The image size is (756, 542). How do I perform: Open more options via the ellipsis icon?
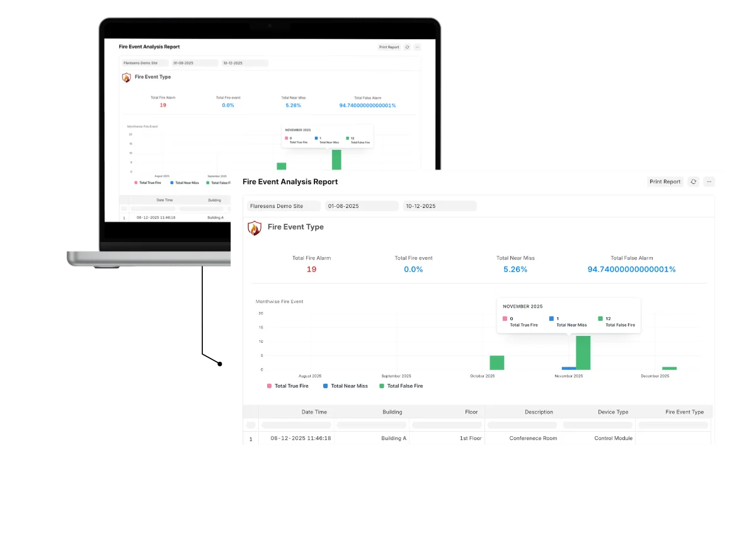tap(709, 182)
